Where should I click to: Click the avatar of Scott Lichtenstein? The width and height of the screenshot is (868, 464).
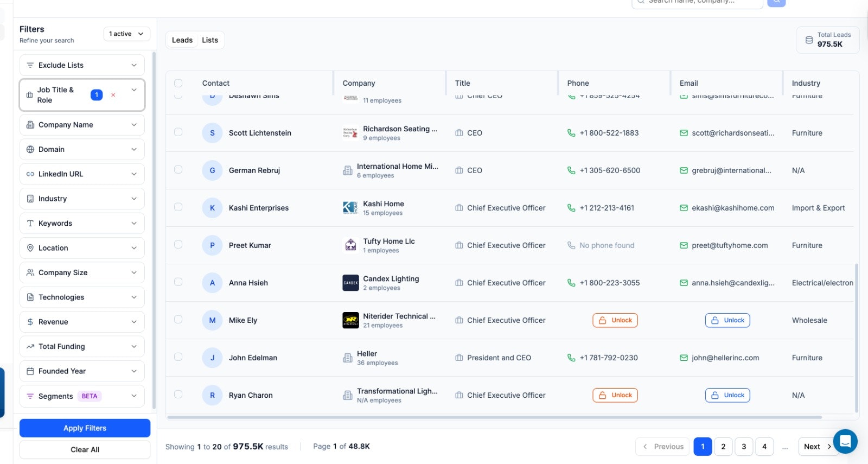[x=212, y=133]
